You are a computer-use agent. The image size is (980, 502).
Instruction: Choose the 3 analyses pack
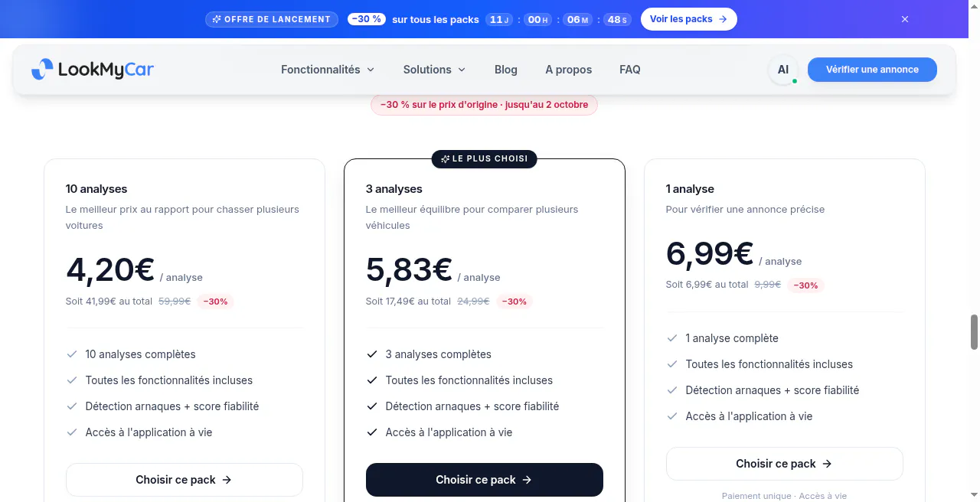coord(485,480)
